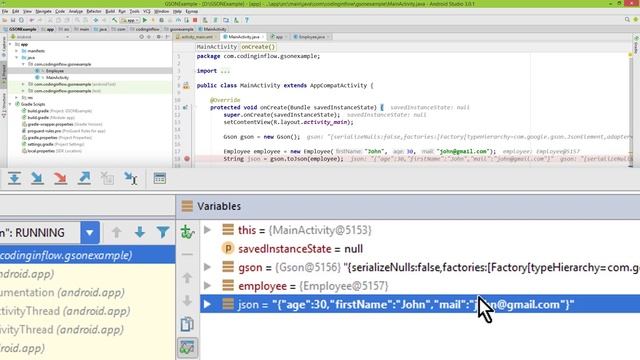The image size is (640, 360).
Task: Click the Remove Watch minus icon
Action: (x=187, y=254)
